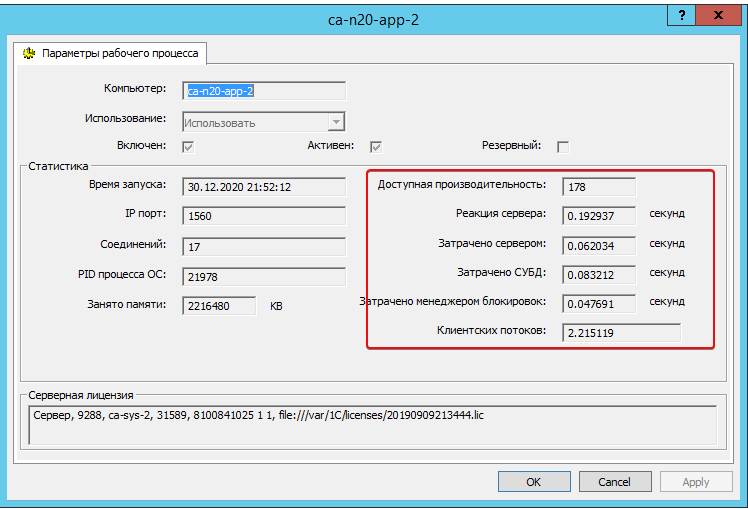Click the Клиентских потоков: label
This screenshot has width=748, height=509.
[x=491, y=330]
